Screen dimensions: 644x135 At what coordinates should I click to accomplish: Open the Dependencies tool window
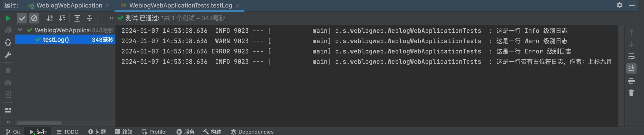point(252,132)
